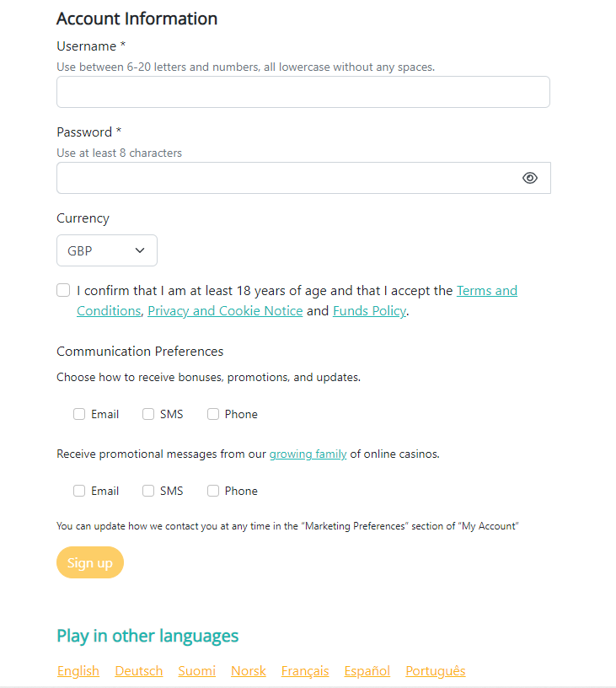
Task: Enable SMS for bonuses and promotions
Action: pyautogui.click(x=148, y=414)
